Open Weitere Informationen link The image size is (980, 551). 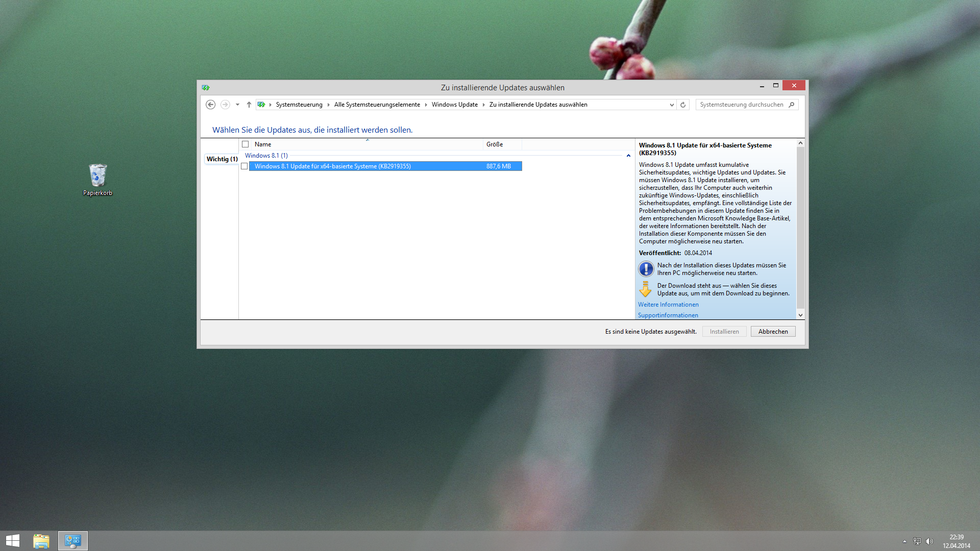[x=668, y=305]
